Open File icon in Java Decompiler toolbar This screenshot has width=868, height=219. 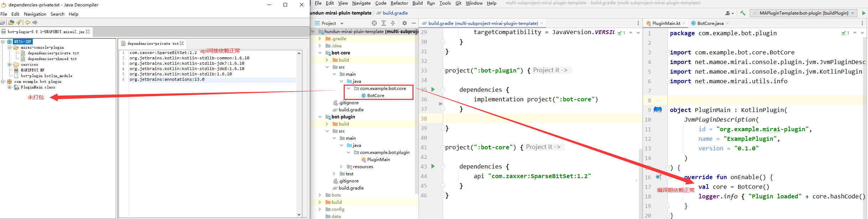tap(3, 22)
